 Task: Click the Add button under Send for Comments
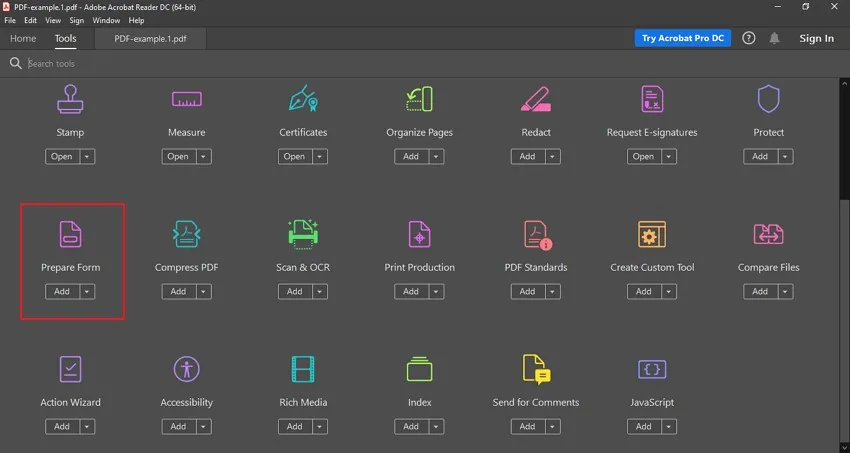(x=528, y=427)
